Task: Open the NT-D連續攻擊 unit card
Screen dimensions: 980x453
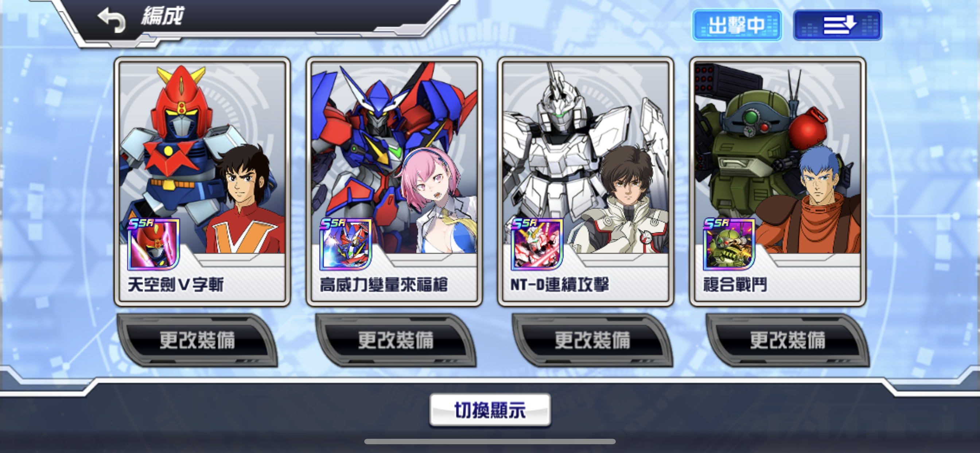Action: click(x=586, y=182)
